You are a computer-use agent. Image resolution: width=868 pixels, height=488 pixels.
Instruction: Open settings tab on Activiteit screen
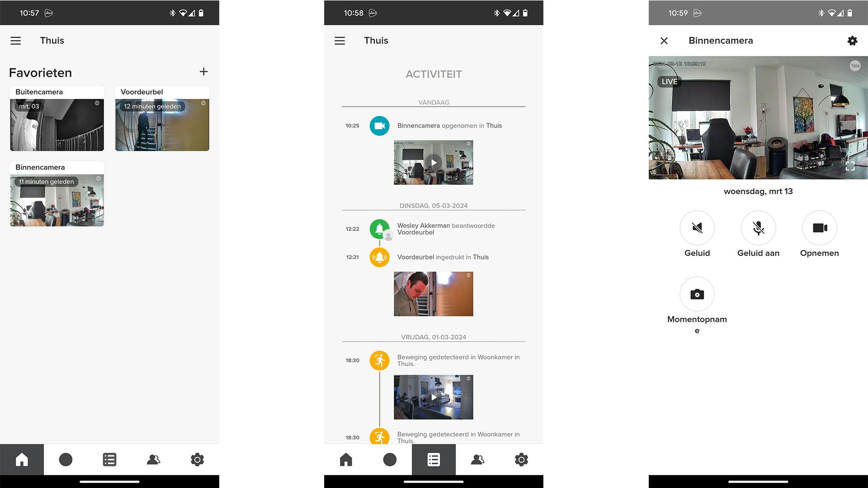[521, 460]
